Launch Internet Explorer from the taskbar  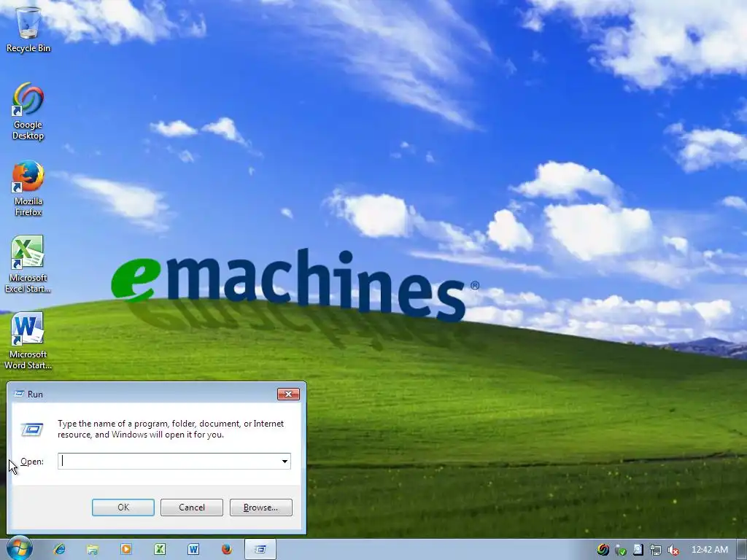tap(60, 549)
